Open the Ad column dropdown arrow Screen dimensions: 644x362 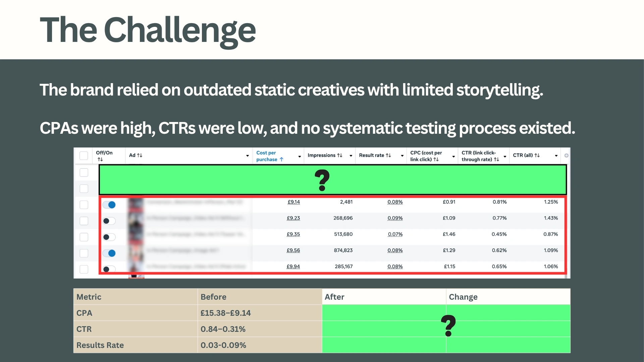248,156
